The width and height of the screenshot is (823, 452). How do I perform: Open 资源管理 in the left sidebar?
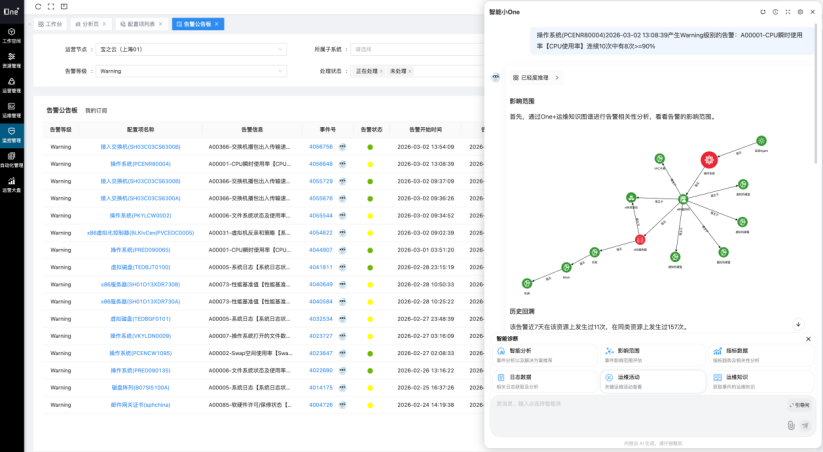(12, 60)
